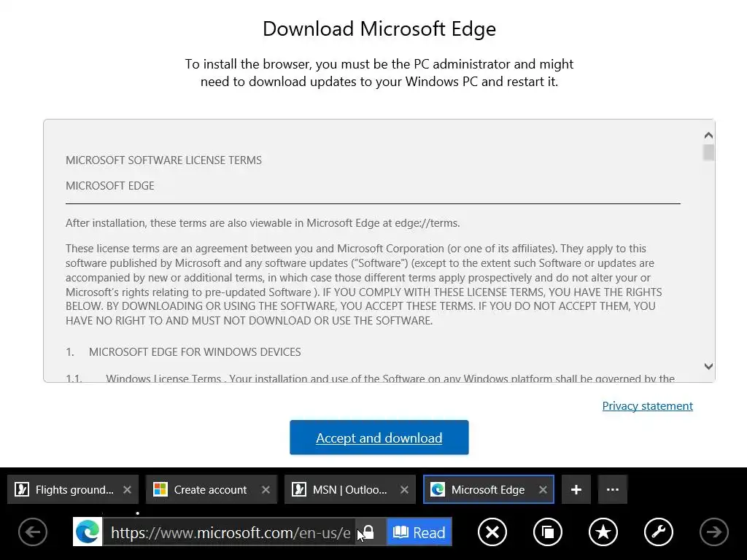Open Reading view with Read button
The width and height of the screenshot is (747, 560).
click(x=419, y=532)
